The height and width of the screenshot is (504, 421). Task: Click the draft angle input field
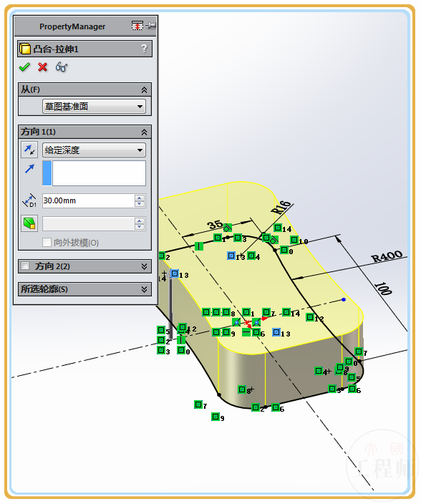pyautogui.click(x=88, y=223)
